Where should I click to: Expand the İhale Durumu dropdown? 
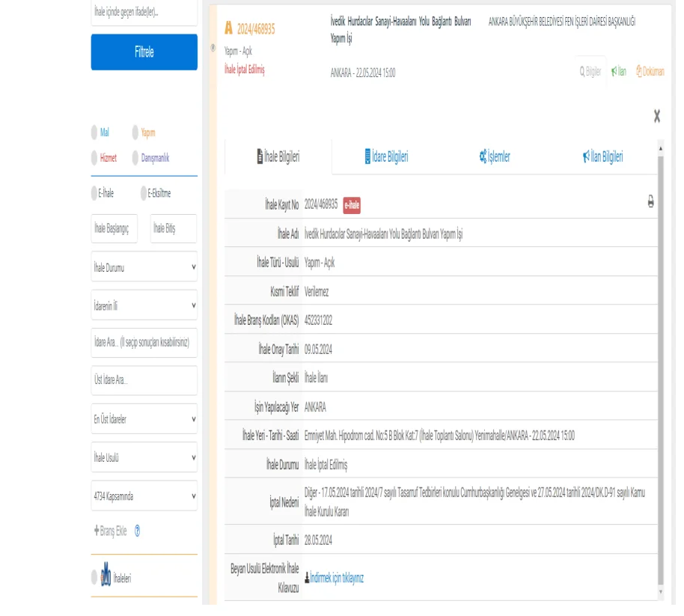[144, 266]
